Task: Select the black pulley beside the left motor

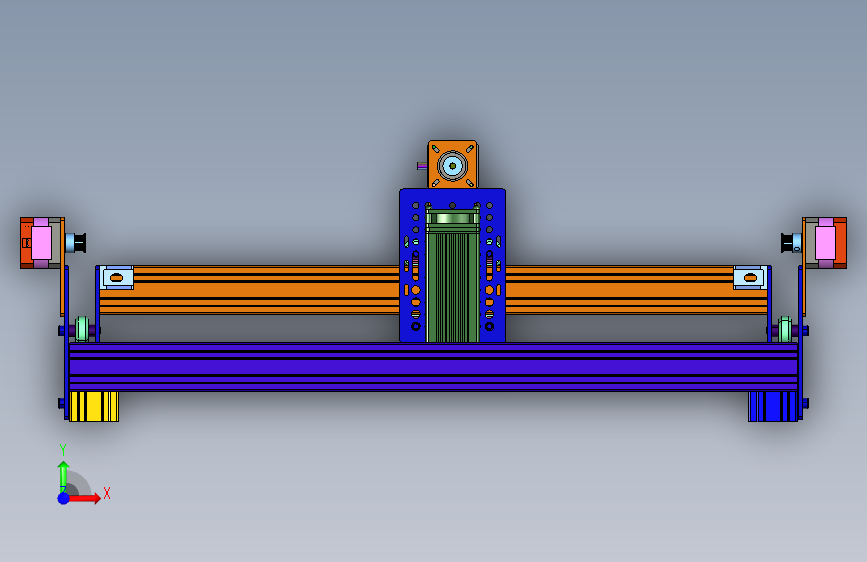Action: tap(79, 243)
